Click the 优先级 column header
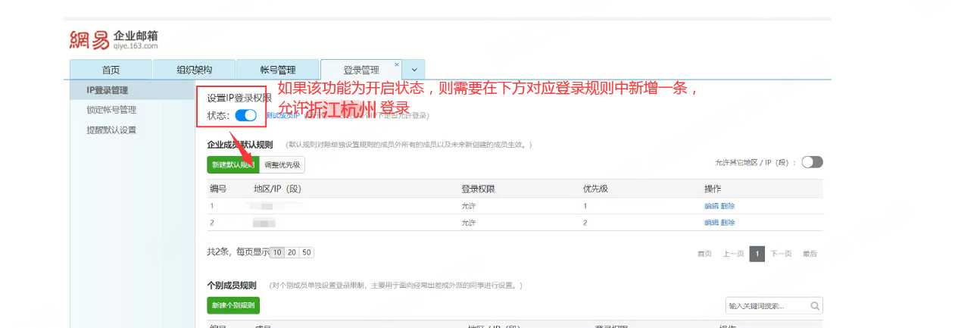Viewport: 980px width, 328px height. pyautogui.click(x=595, y=189)
